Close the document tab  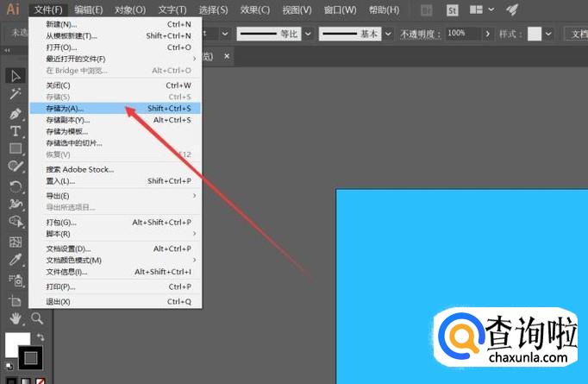pos(227,56)
